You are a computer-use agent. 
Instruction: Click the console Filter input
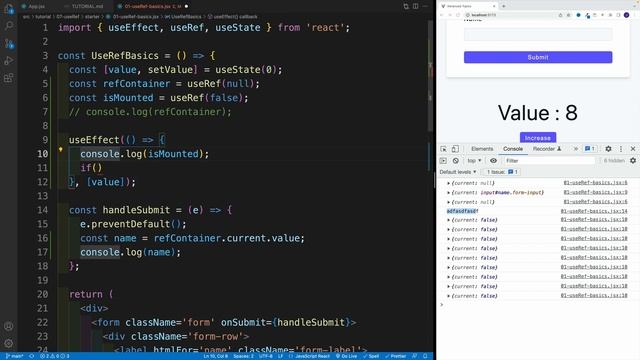(x=549, y=161)
